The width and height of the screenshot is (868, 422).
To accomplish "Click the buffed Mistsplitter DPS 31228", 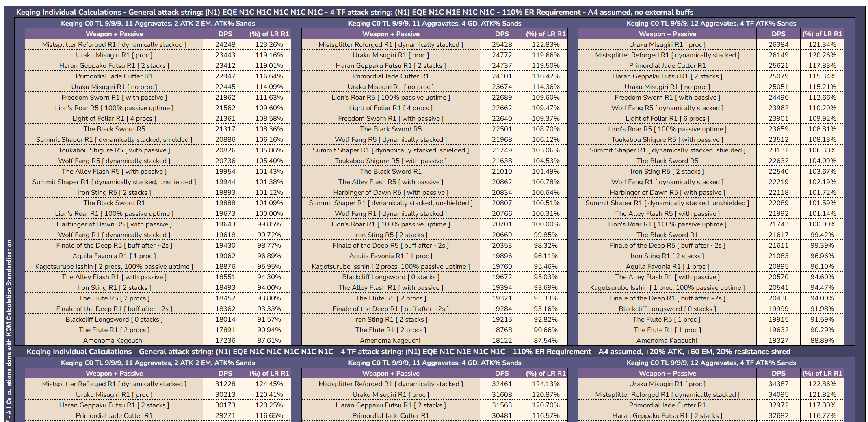I will pos(225,384).
